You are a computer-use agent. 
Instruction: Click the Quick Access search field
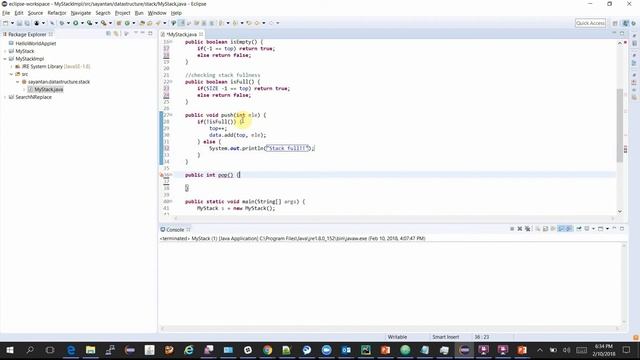point(590,23)
